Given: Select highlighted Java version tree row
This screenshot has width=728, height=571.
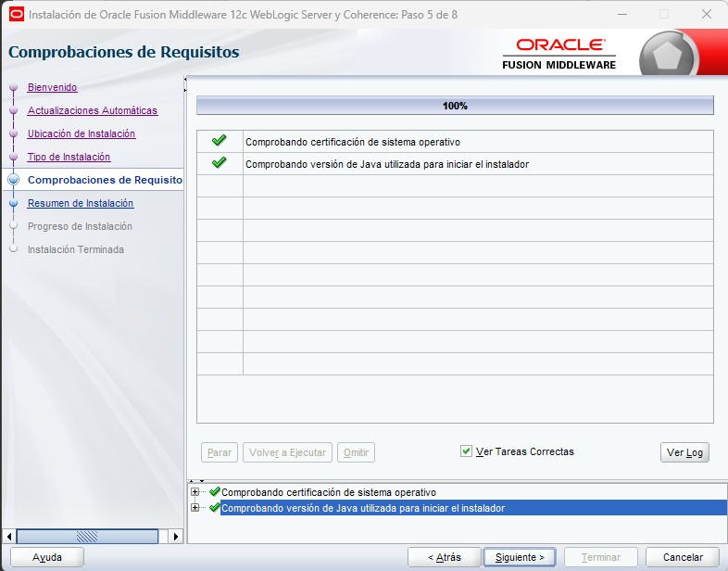Looking at the screenshot, I should coord(473,508).
